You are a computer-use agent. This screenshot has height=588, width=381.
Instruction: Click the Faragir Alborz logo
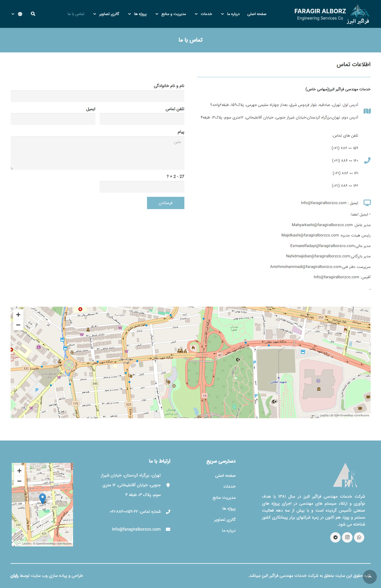click(x=332, y=14)
